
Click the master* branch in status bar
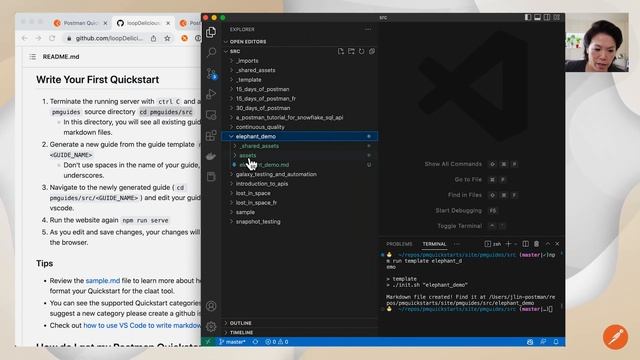[x=232, y=342]
